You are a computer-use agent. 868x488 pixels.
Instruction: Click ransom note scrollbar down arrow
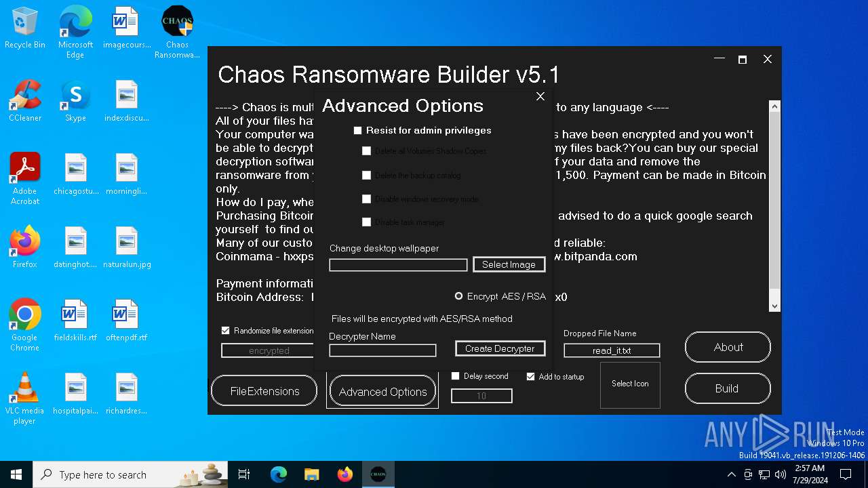point(775,306)
